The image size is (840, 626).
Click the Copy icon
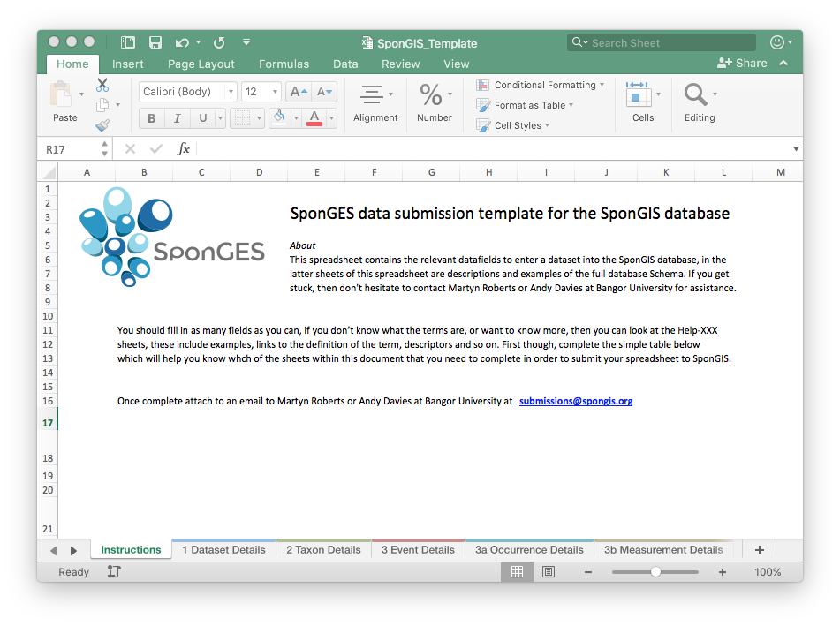(102, 105)
